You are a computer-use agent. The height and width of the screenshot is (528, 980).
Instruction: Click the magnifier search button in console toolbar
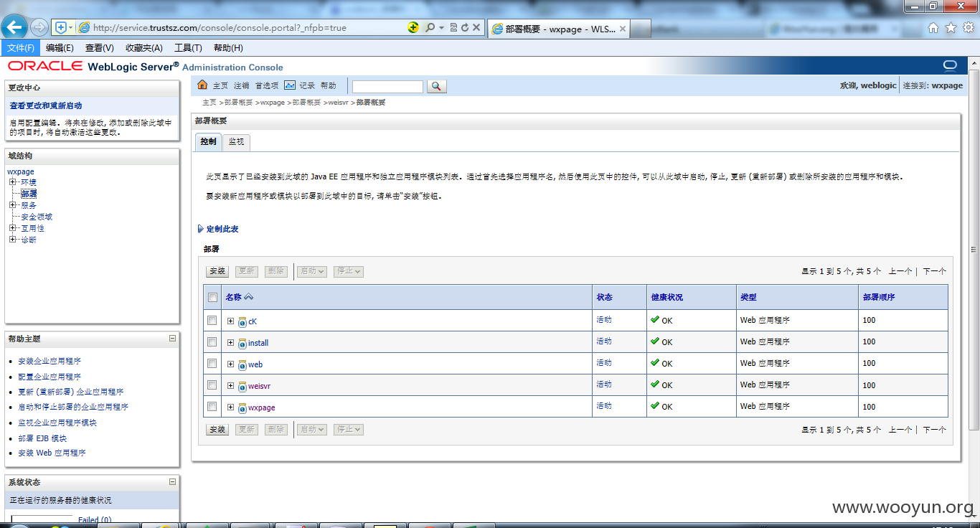click(436, 86)
